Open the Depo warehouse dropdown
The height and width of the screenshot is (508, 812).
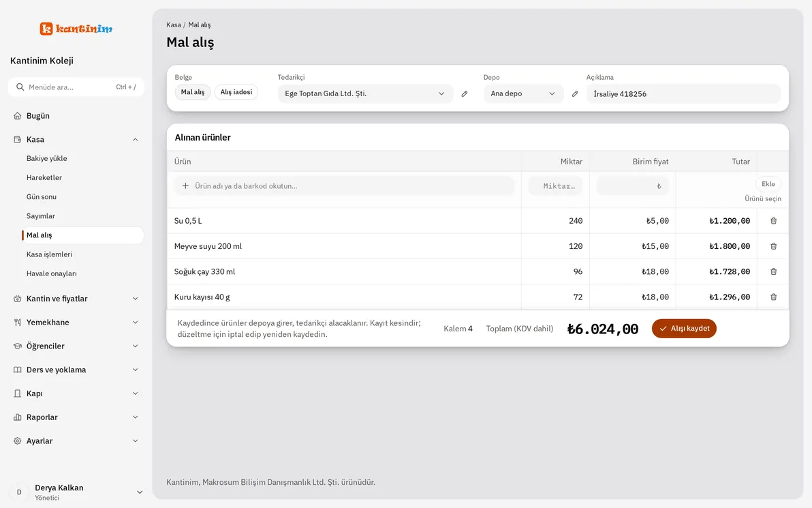pos(523,94)
